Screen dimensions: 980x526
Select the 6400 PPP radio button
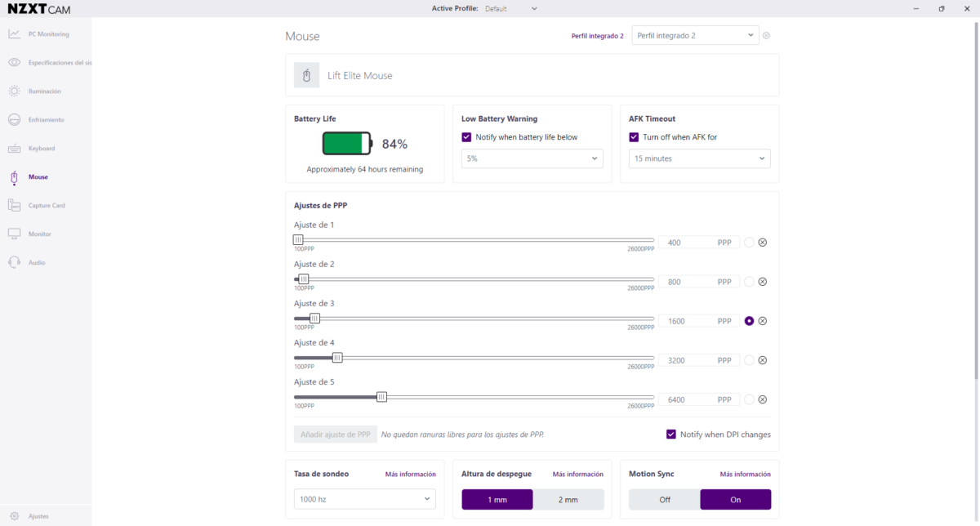click(x=749, y=399)
